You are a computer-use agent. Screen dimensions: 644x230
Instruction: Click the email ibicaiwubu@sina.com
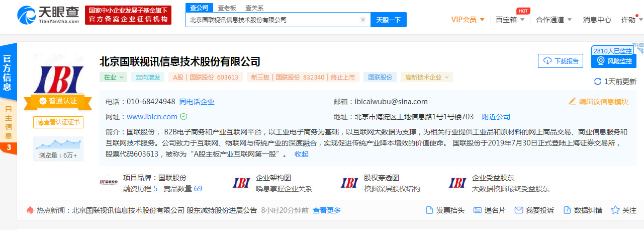[391, 102]
